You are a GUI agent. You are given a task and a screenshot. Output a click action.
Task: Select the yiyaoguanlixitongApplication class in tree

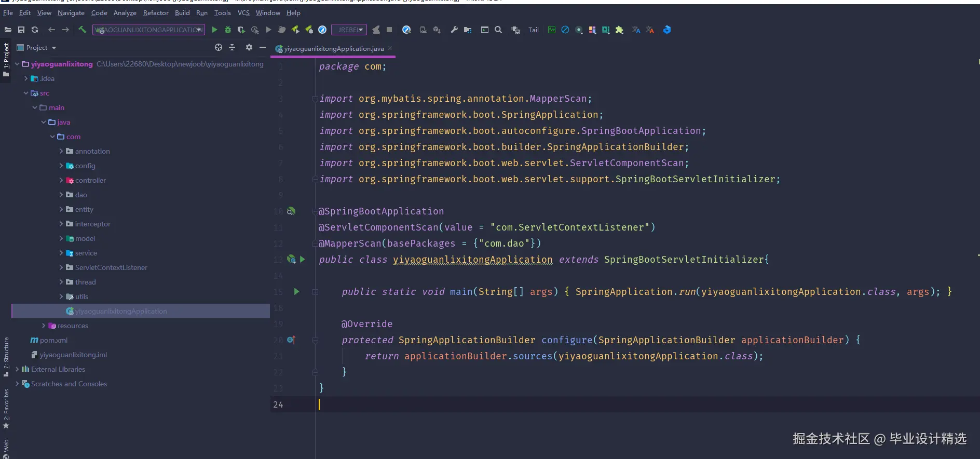[141, 312]
